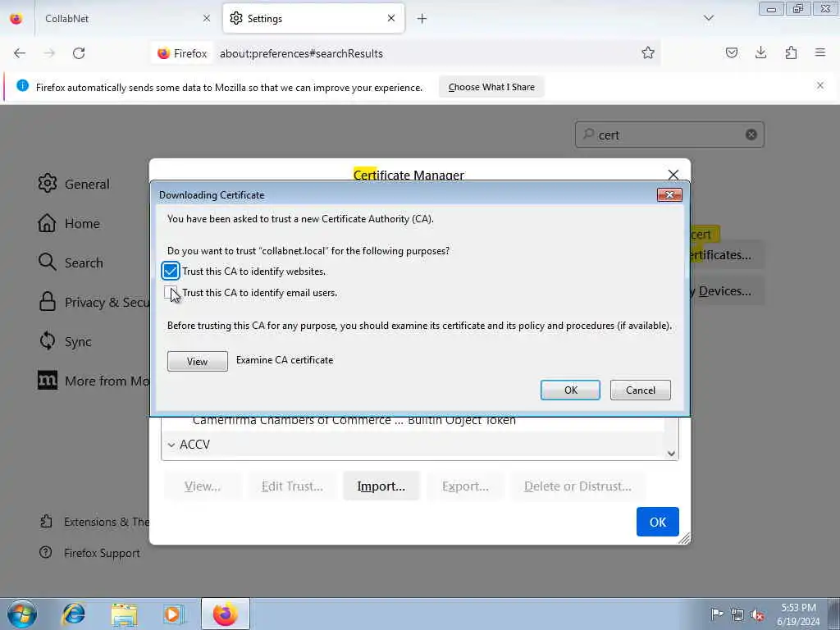The width and height of the screenshot is (840, 630).
Task: Open Windows Media Player taskbar icon
Action: pos(174,614)
